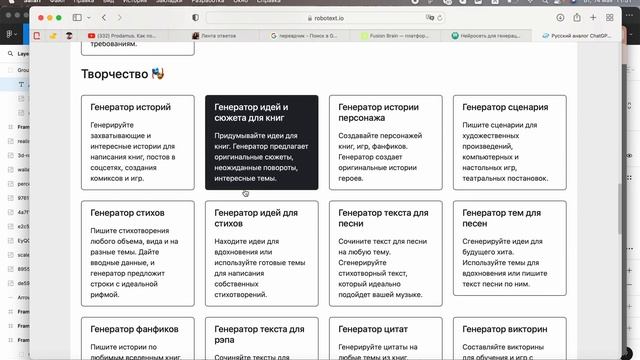Select the EyQC layer in background app

pyautogui.click(x=18, y=240)
